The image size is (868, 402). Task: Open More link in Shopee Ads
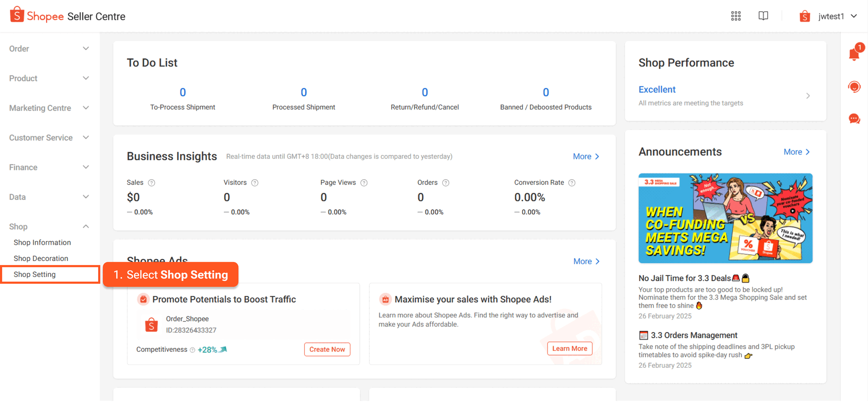coord(586,262)
